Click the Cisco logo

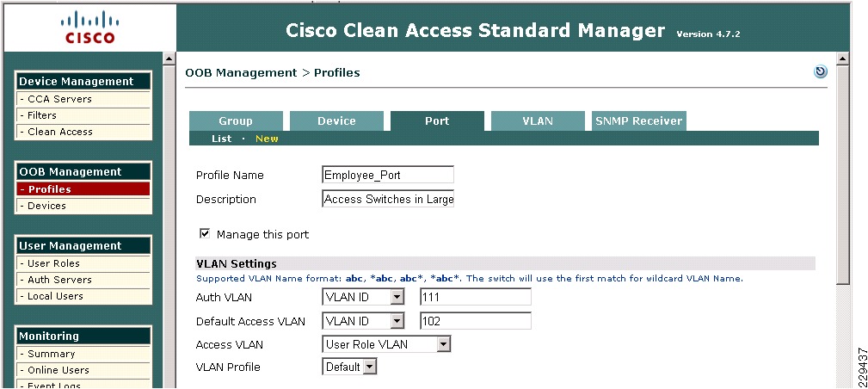pos(89,28)
